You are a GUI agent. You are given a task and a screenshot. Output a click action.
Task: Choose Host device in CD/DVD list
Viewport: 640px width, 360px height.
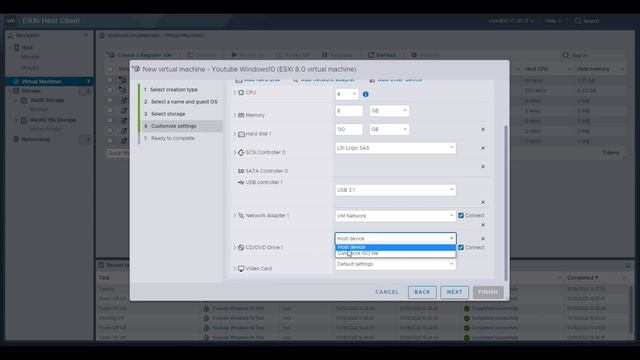[x=396, y=247]
